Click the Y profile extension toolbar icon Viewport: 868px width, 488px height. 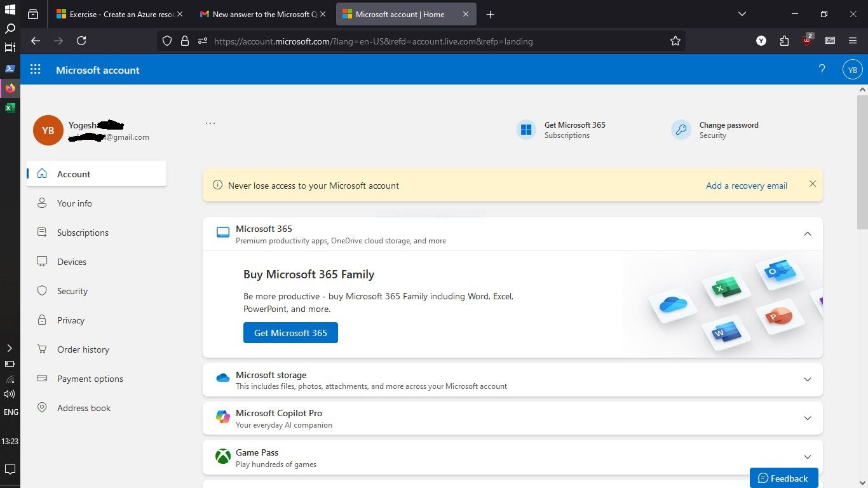pyautogui.click(x=761, y=41)
